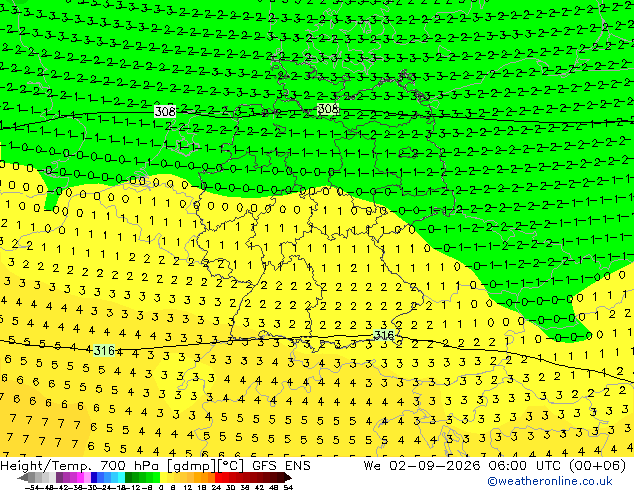Click the left 308 contour label

[x=165, y=111]
